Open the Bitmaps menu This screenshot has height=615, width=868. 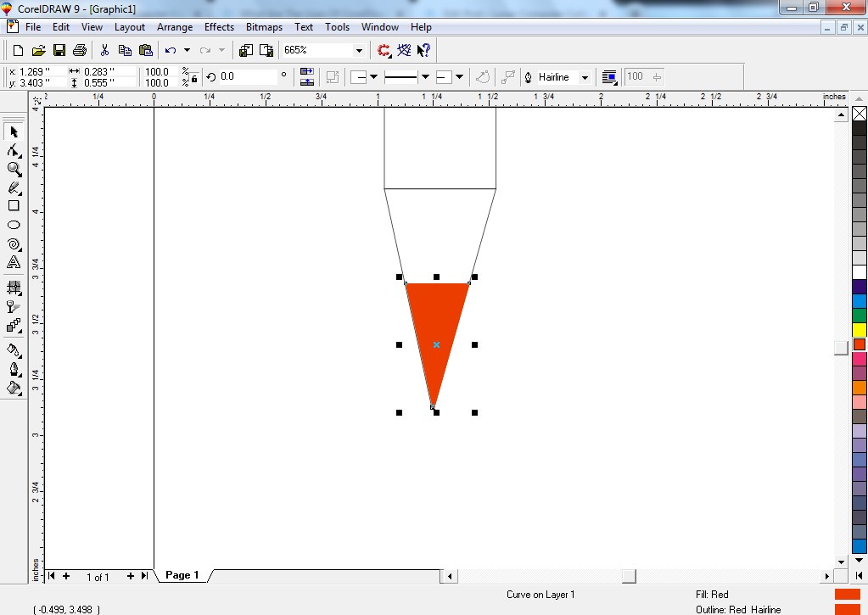(x=264, y=26)
